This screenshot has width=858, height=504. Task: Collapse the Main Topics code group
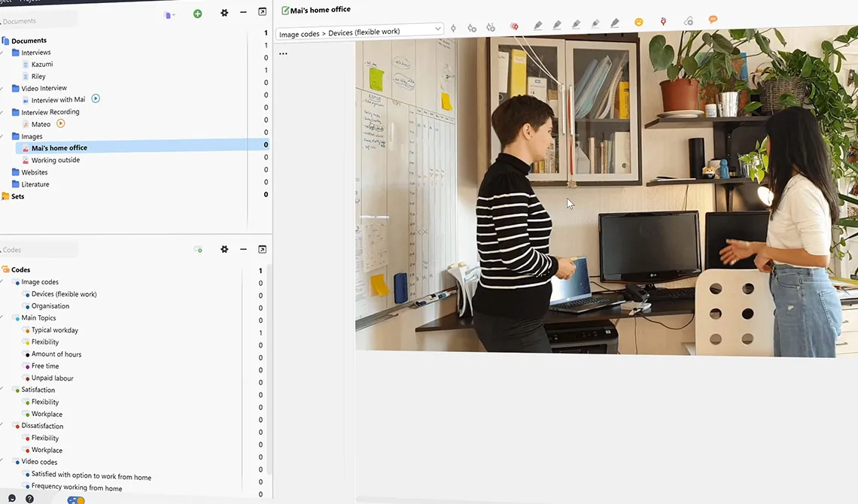coord(2,317)
